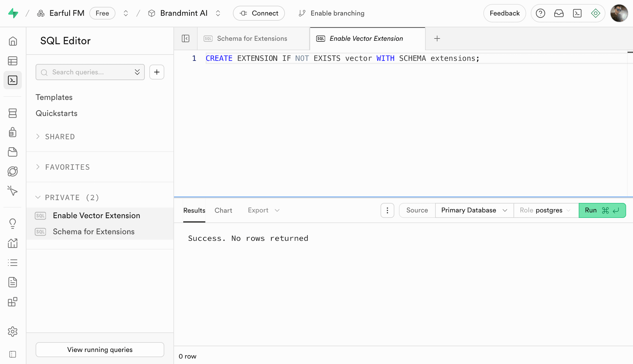Open the Storage folder icon

[x=13, y=152]
